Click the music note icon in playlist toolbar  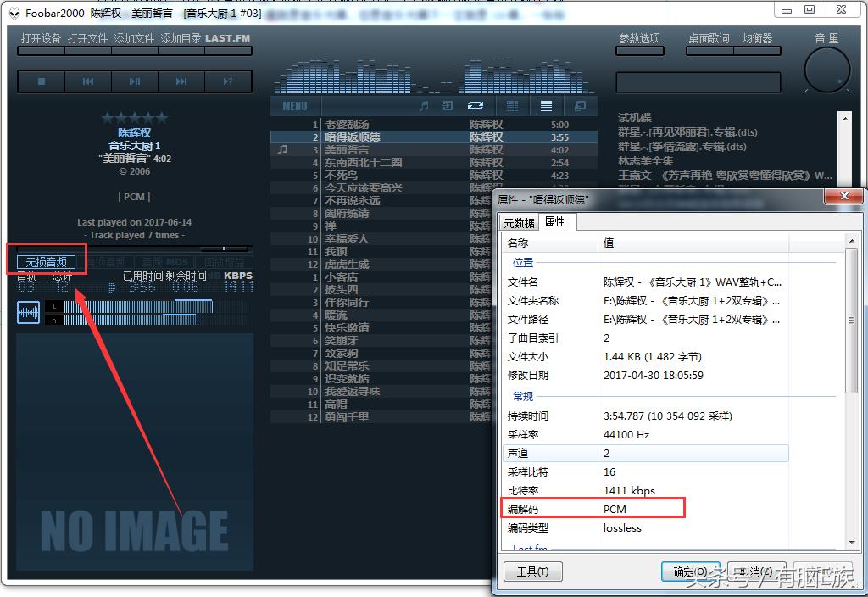[x=426, y=105]
